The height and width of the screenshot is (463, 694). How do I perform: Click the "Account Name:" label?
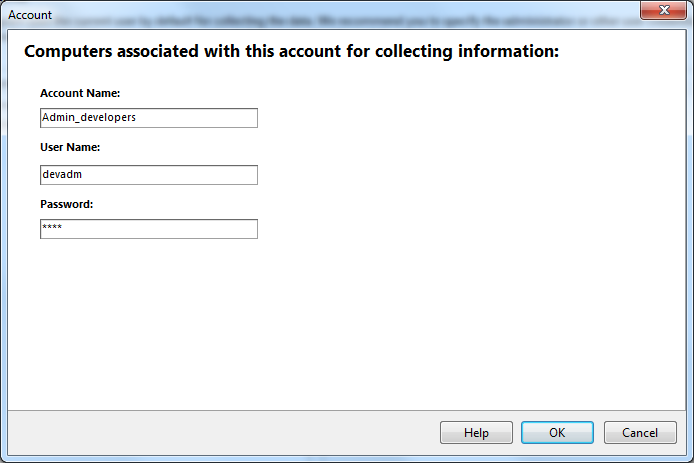(81, 93)
